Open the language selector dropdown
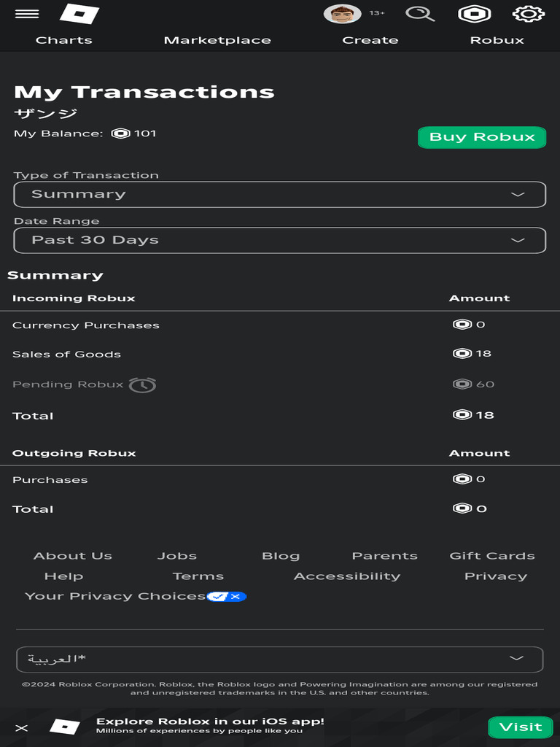 (x=280, y=659)
